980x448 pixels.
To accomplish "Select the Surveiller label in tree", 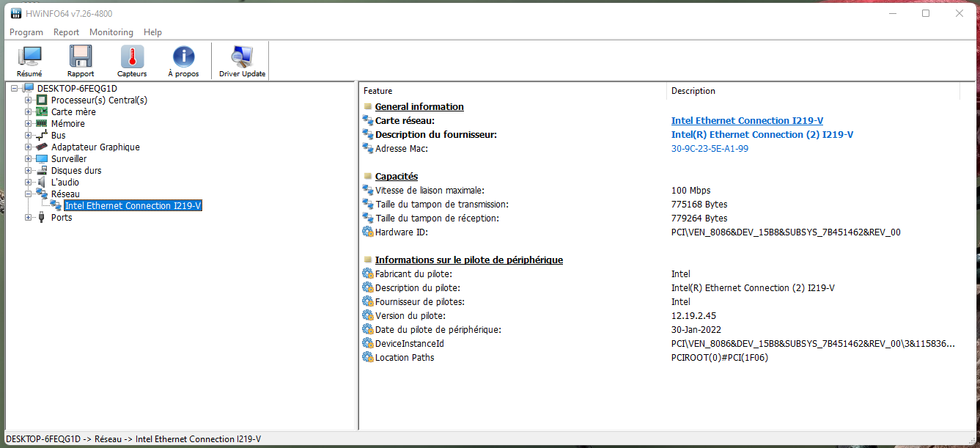I will (x=69, y=159).
